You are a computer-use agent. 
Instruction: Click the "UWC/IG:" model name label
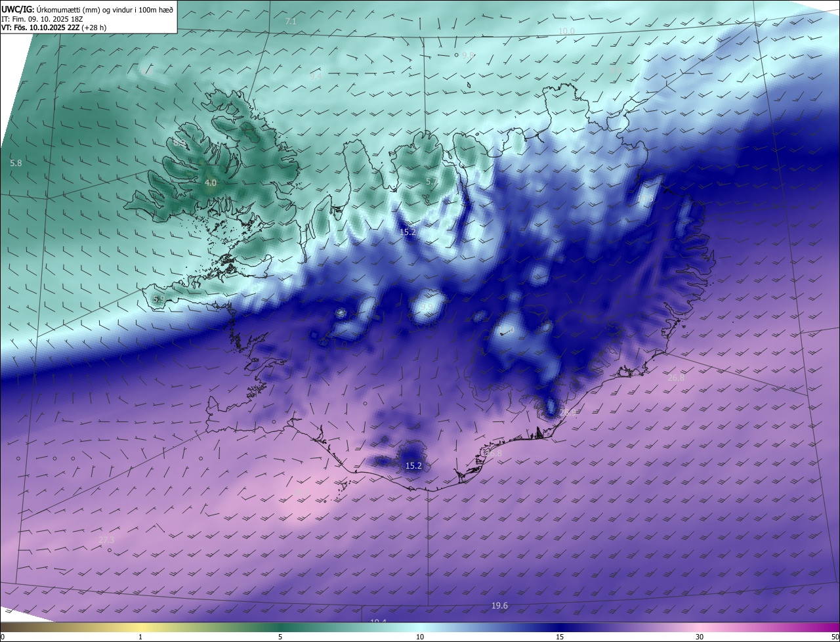click(x=17, y=9)
